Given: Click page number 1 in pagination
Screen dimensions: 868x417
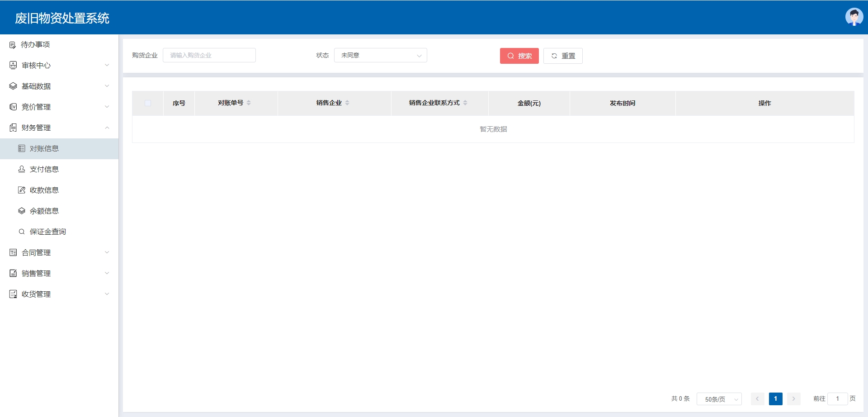Looking at the screenshot, I should pyautogui.click(x=775, y=398).
